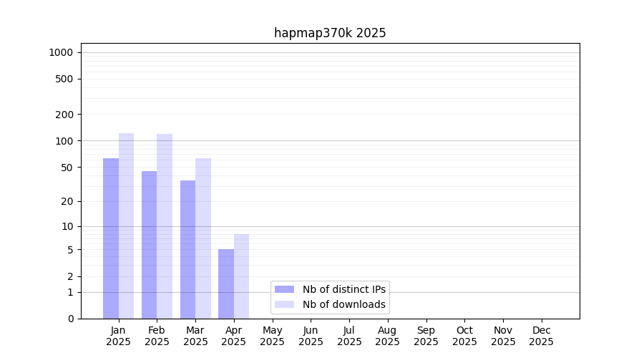Select the February downloads bar
The height and width of the screenshot is (358, 644).
pyautogui.click(x=165, y=226)
